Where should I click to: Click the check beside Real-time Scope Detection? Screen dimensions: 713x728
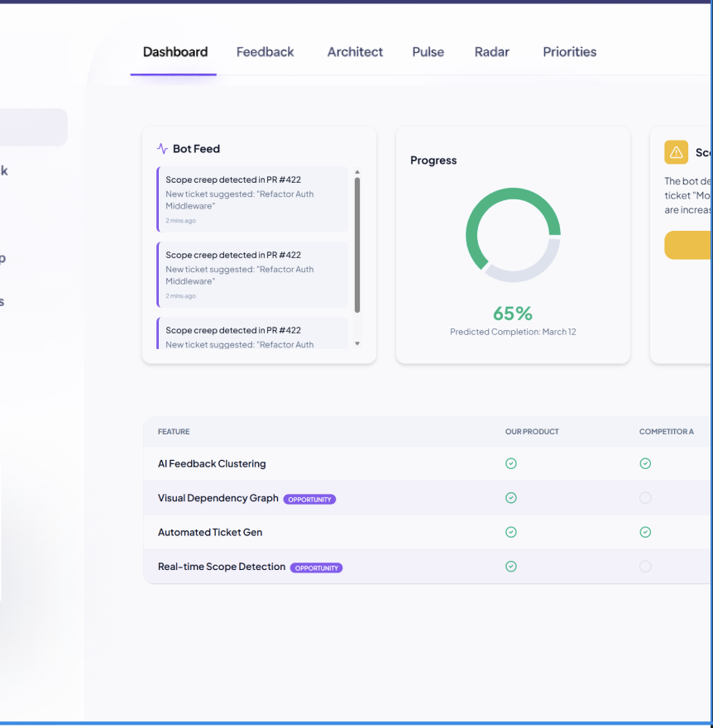coord(511,567)
